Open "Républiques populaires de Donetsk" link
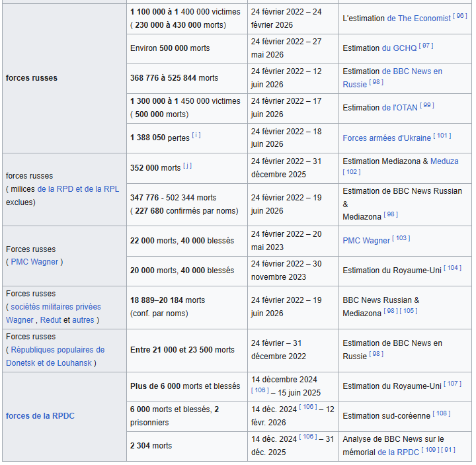 pyautogui.click(x=56, y=357)
